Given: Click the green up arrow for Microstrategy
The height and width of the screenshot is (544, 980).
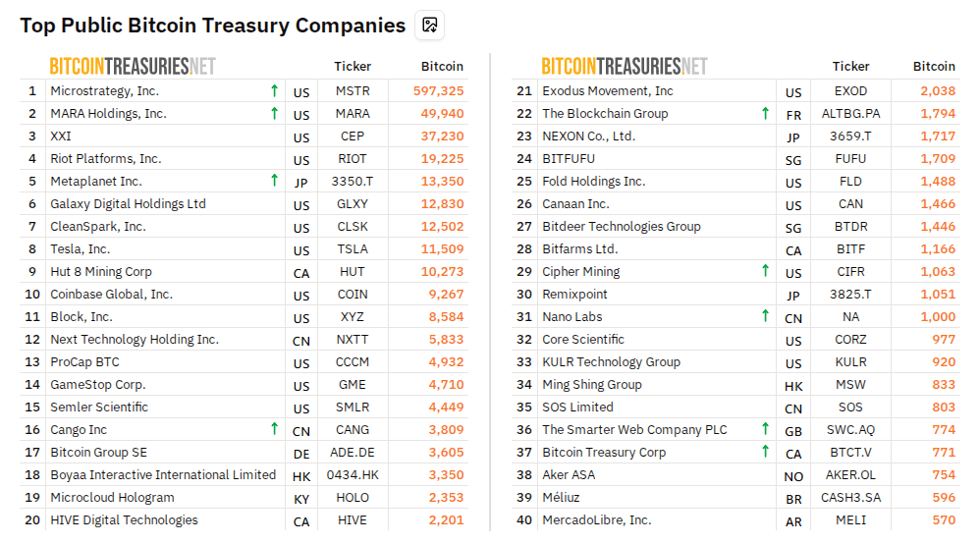Looking at the screenshot, I should coord(274,90).
